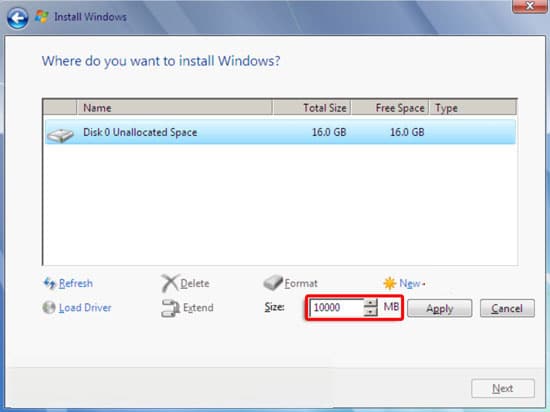Click the Extend partition icon
The height and width of the screenshot is (412, 550).
click(170, 308)
